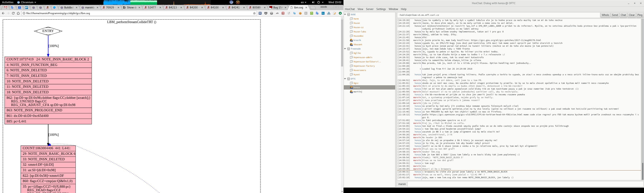Viewport: 644px width, 193px height.
Task: Select the #glibc channel
Action: pyautogui.click(x=357, y=53)
